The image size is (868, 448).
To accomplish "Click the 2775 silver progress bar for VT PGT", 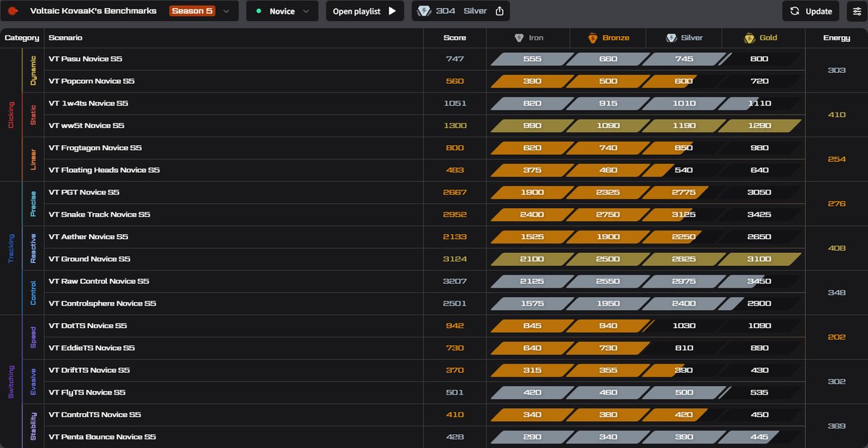I will click(684, 193).
